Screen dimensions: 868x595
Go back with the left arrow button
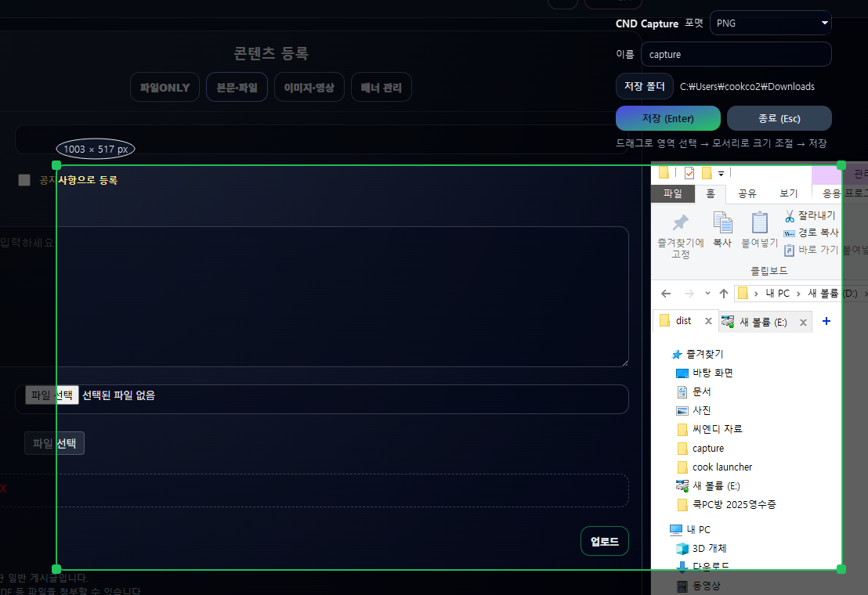click(x=666, y=294)
